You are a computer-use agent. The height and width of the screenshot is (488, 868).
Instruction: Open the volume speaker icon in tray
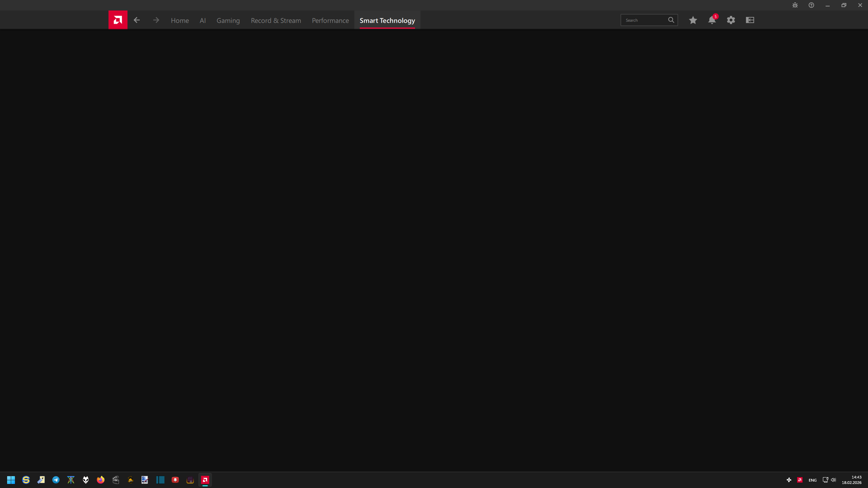833,480
